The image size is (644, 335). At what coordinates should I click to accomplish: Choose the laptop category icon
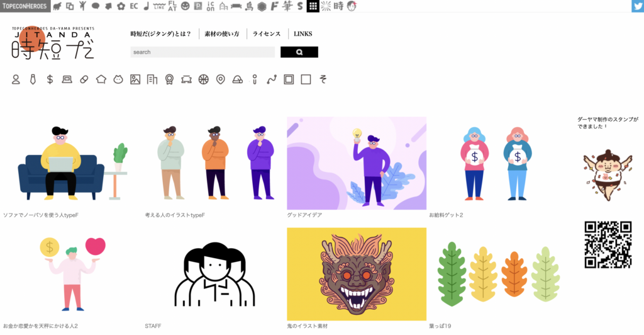67,79
